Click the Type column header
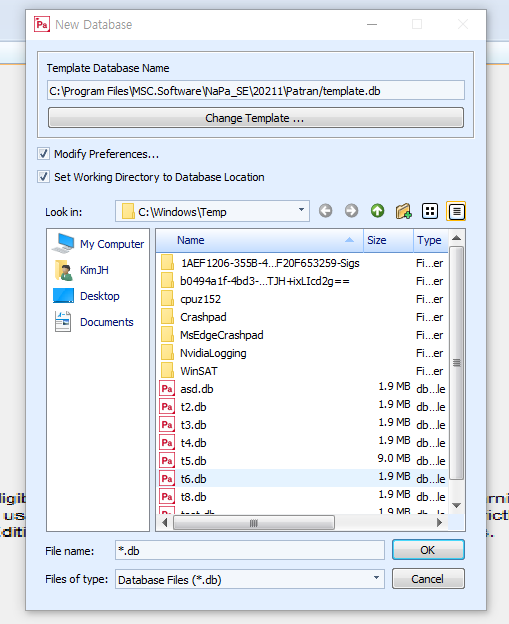Screen dimensions: 509x624 431,240
